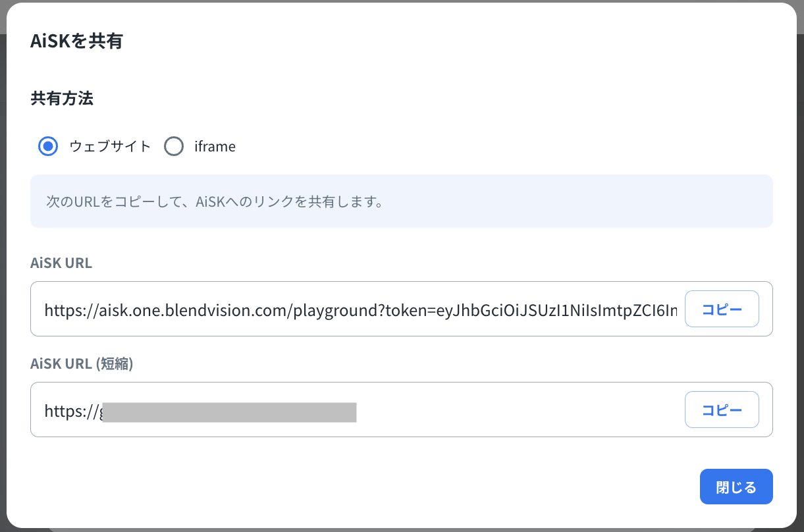
Task: Copy the full AiSK URL
Action: [x=722, y=309]
